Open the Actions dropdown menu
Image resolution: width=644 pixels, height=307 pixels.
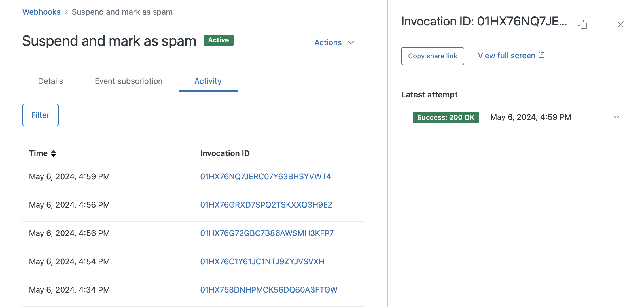[x=328, y=42]
